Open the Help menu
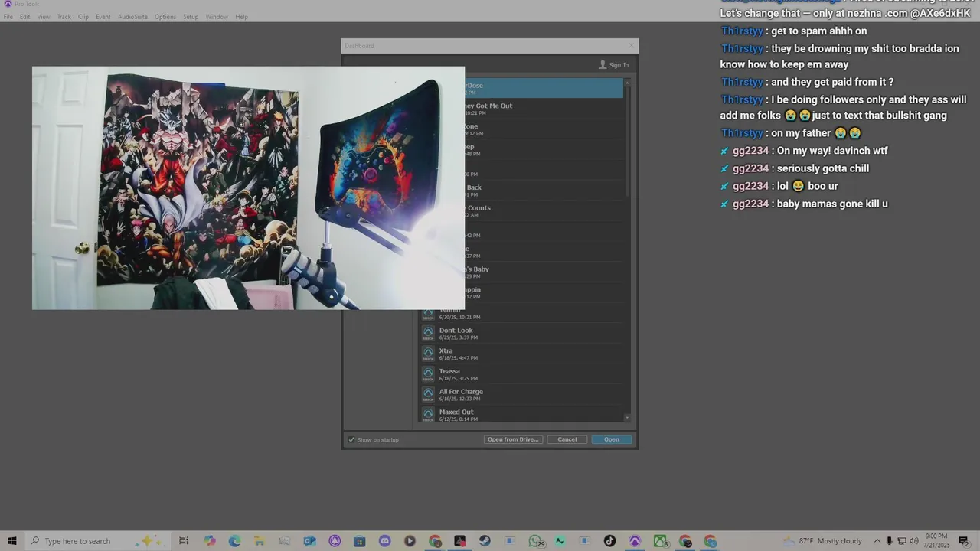980x551 pixels. pyautogui.click(x=241, y=17)
